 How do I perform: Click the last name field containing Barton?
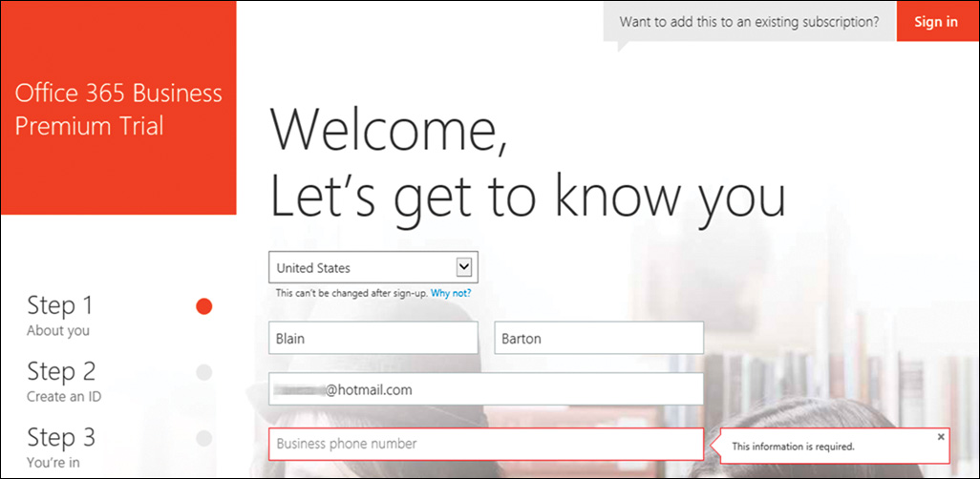pos(599,338)
